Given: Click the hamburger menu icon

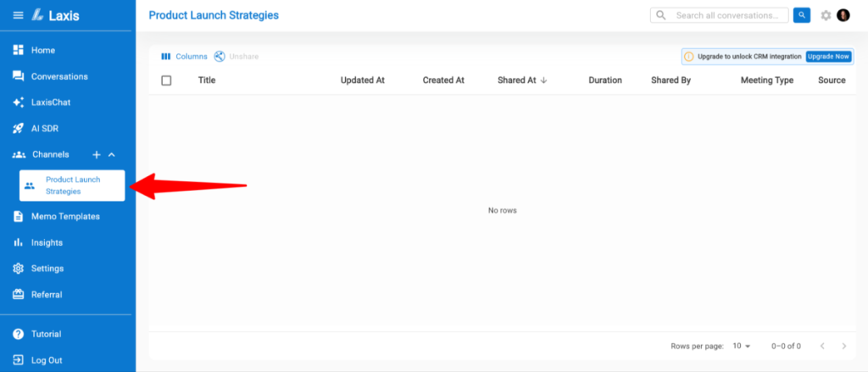Looking at the screenshot, I should click(18, 15).
